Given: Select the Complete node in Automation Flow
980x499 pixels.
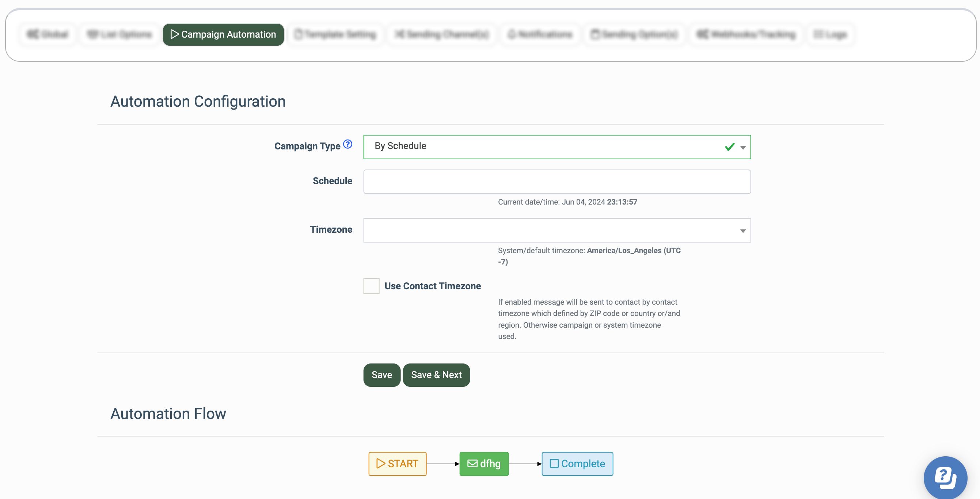Looking at the screenshot, I should point(577,464).
